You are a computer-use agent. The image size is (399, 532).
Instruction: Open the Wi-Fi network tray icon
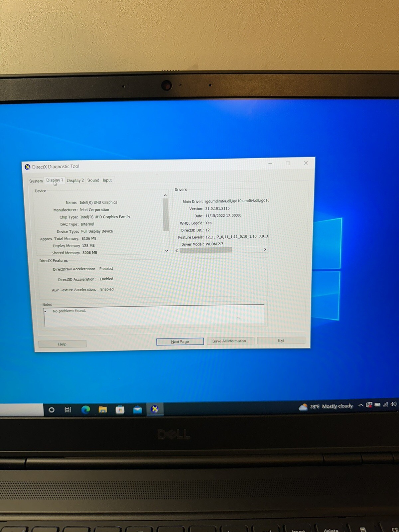(x=386, y=404)
